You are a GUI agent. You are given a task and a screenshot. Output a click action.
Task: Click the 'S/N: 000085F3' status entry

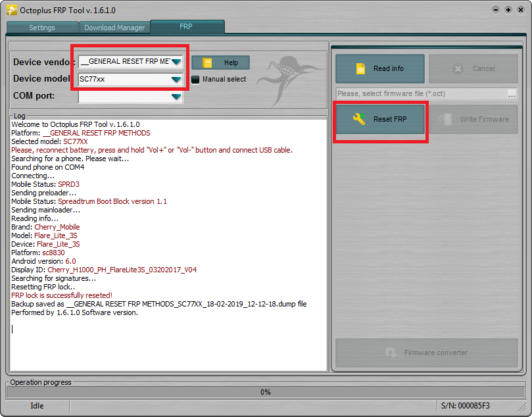[465, 406]
